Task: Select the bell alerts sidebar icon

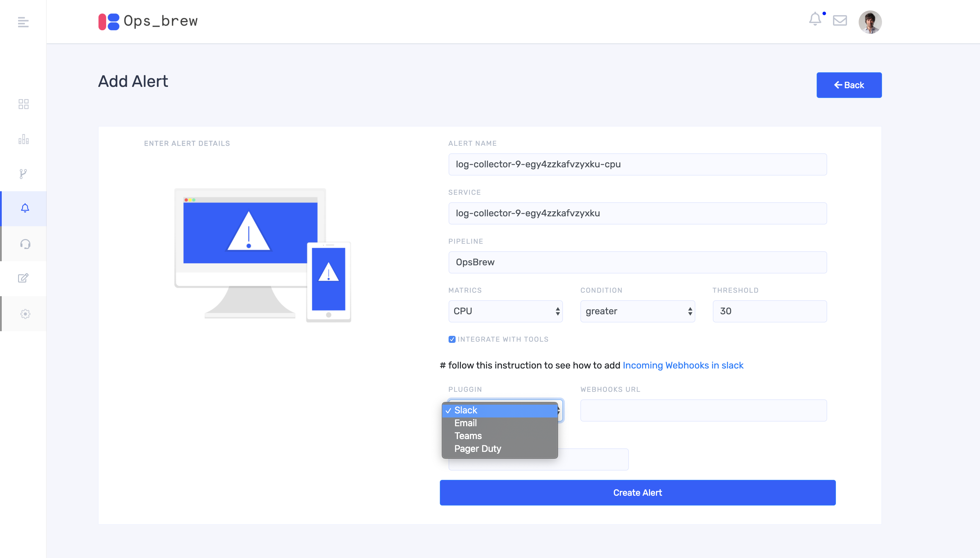Action: [25, 208]
